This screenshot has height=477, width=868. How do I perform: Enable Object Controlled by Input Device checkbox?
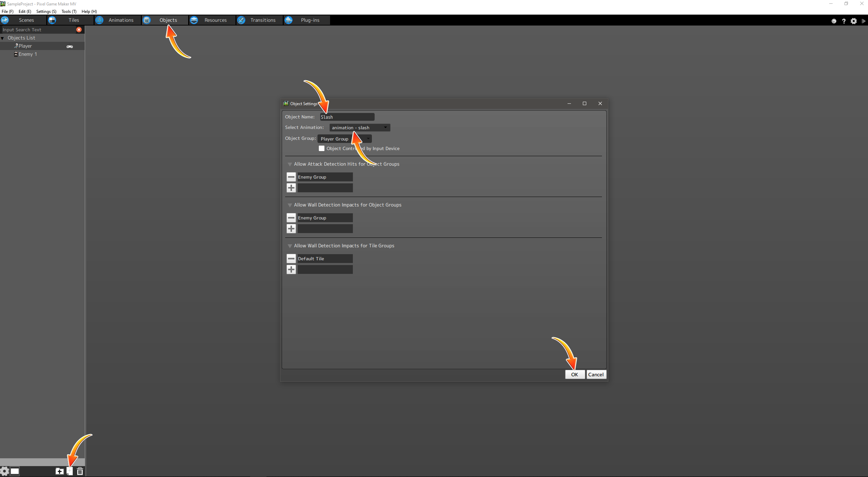(x=322, y=148)
